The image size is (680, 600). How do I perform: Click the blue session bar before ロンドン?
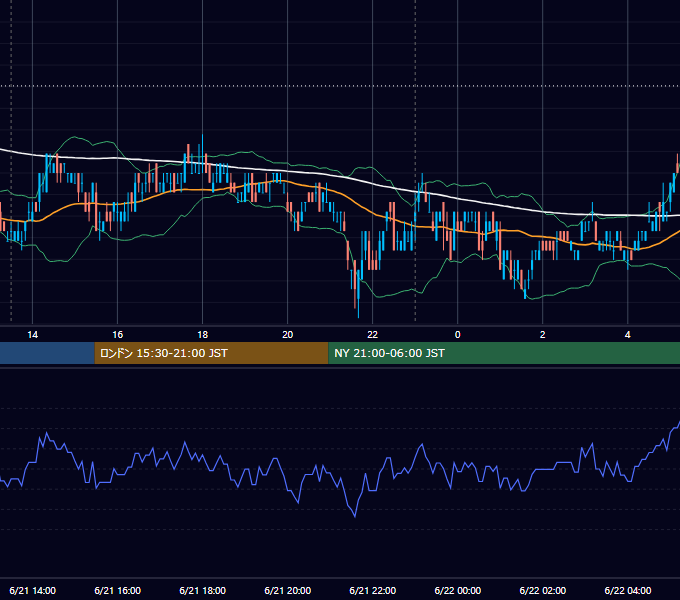click(x=47, y=353)
